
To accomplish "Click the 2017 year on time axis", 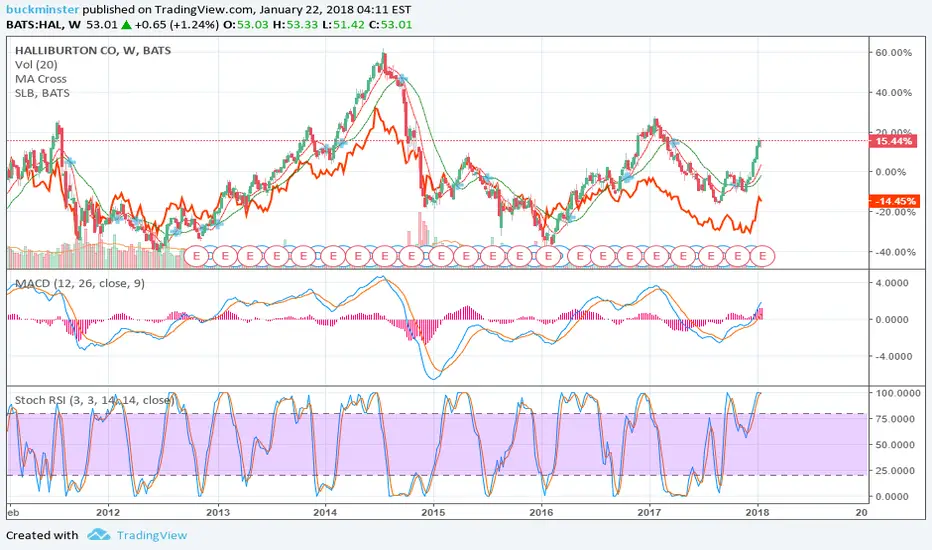I will 649,512.
